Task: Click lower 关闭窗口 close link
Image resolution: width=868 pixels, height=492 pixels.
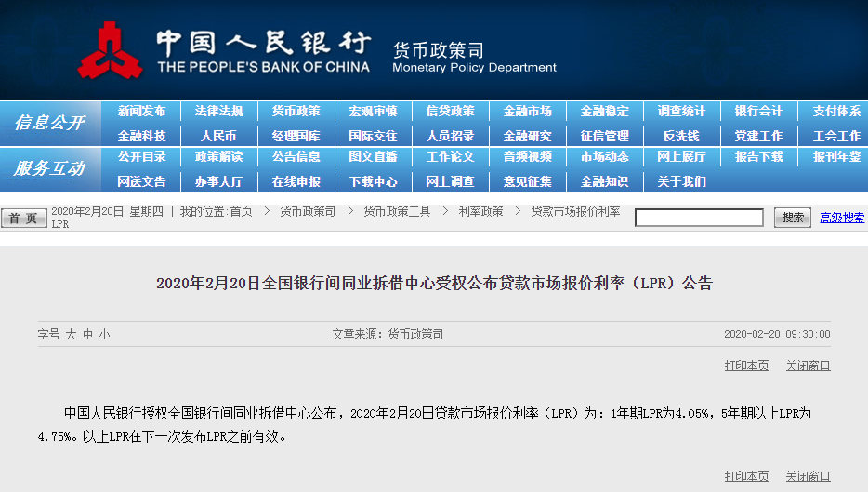Action: pos(809,476)
